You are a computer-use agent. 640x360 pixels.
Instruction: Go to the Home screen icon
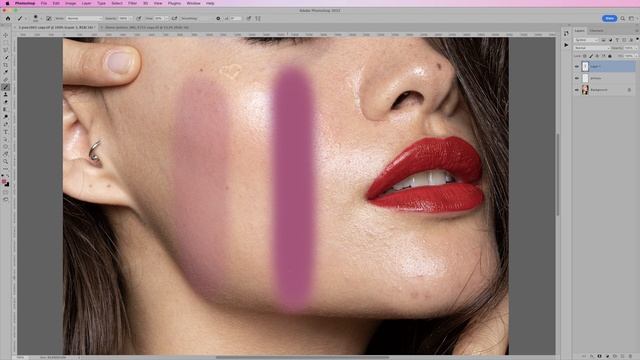coord(8,18)
